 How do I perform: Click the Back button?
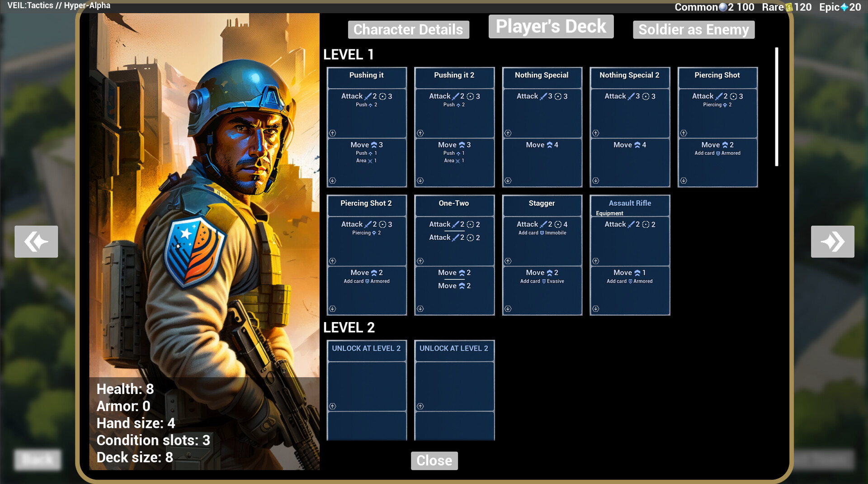[38, 460]
